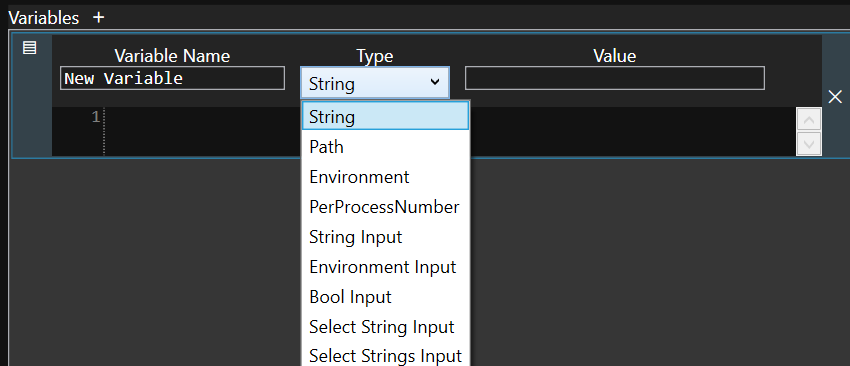Select String Input type option
The height and width of the screenshot is (366, 850).
point(385,237)
